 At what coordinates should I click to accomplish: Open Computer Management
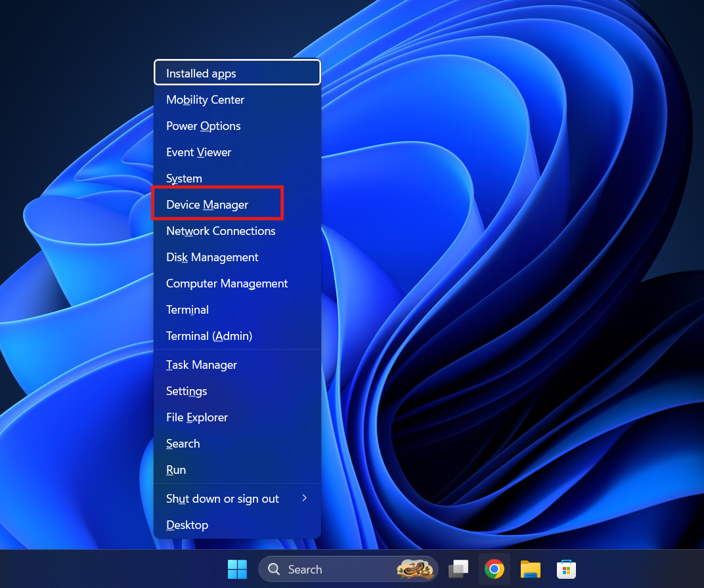pyautogui.click(x=227, y=283)
